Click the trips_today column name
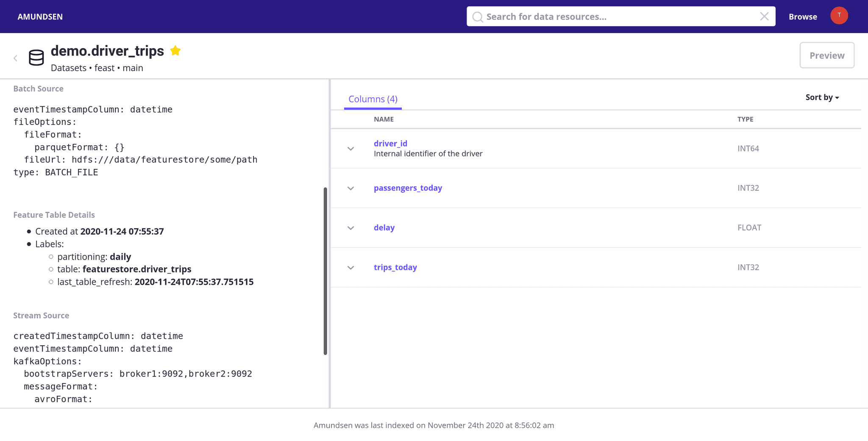868x441 pixels. pos(395,267)
